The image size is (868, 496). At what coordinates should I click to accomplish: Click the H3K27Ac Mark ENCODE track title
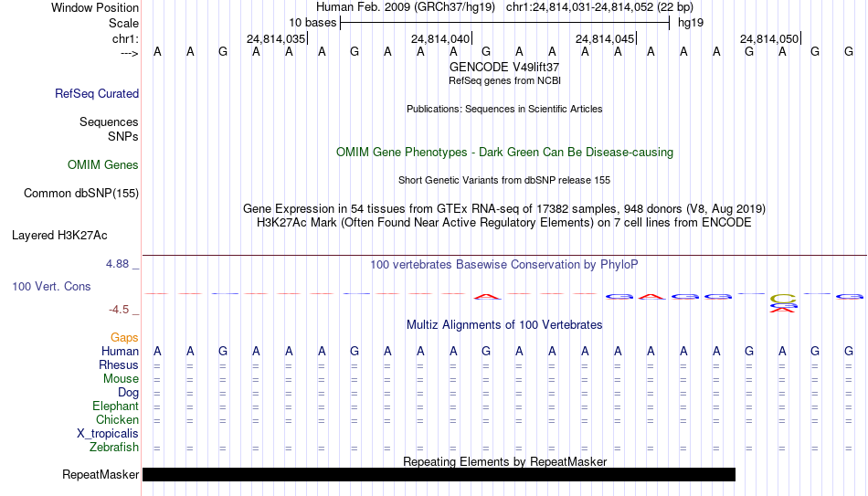504,223
